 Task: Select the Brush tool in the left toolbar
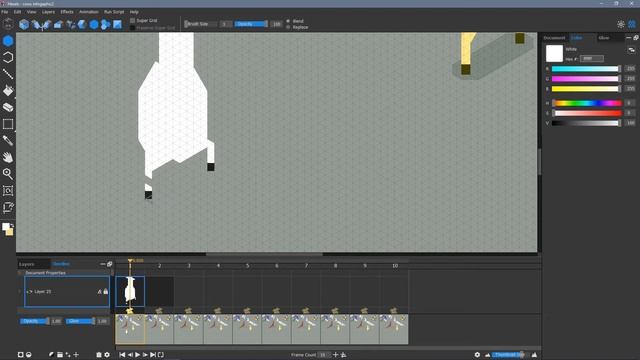click(8, 41)
